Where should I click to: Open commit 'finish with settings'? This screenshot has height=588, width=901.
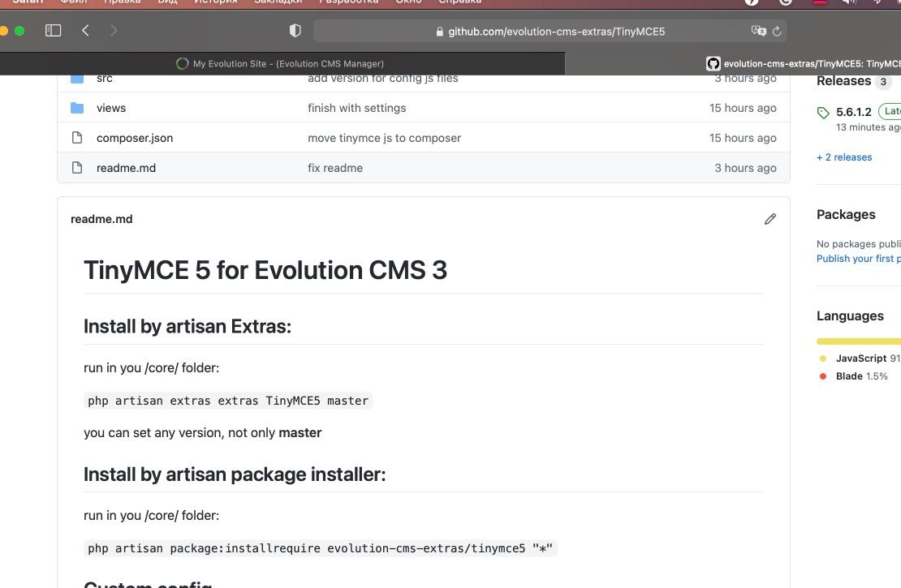357,108
